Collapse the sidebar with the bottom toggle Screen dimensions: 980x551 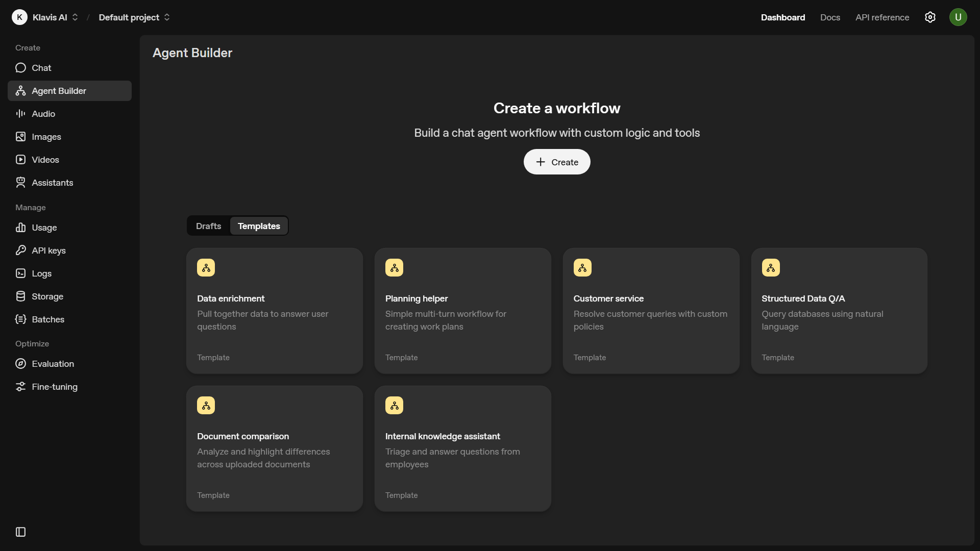[x=20, y=532]
